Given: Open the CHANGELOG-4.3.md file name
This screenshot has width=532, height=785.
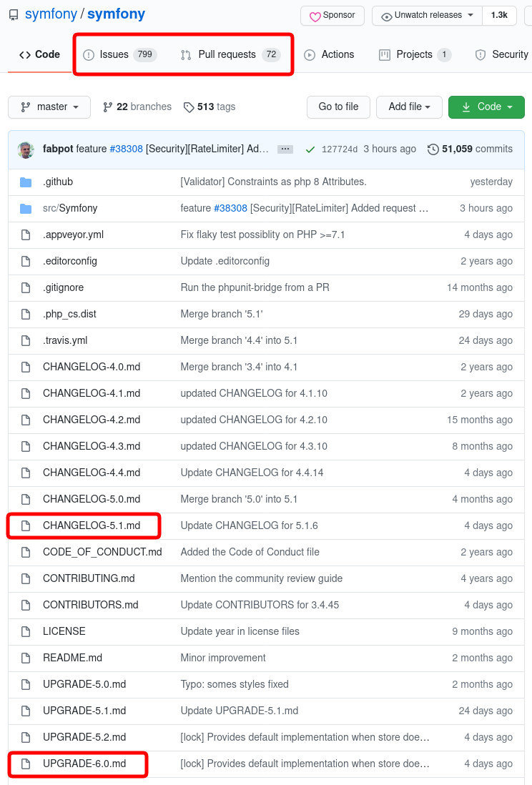Looking at the screenshot, I should click(x=92, y=447).
